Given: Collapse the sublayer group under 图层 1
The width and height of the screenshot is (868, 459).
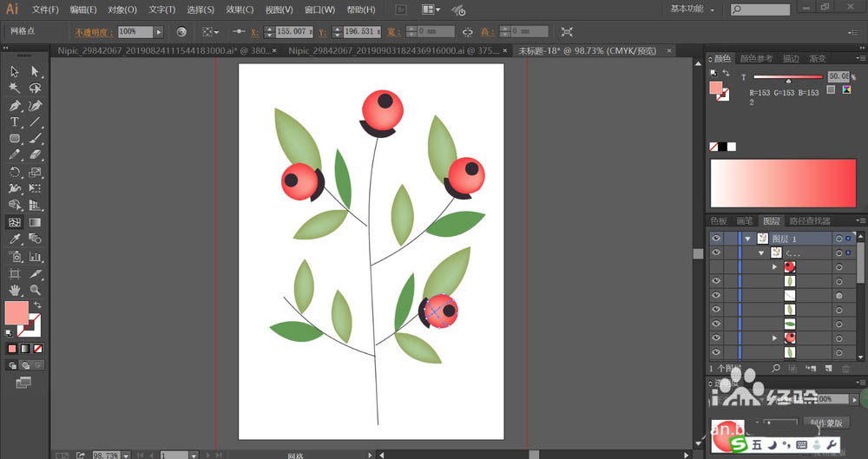Looking at the screenshot, I should pos(761,253).
